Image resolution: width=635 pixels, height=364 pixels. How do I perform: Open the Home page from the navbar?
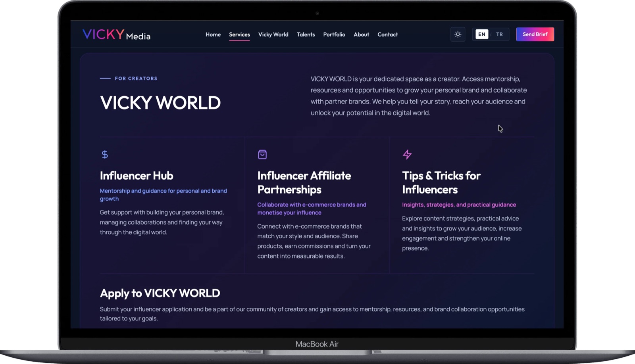coord(213,34)
